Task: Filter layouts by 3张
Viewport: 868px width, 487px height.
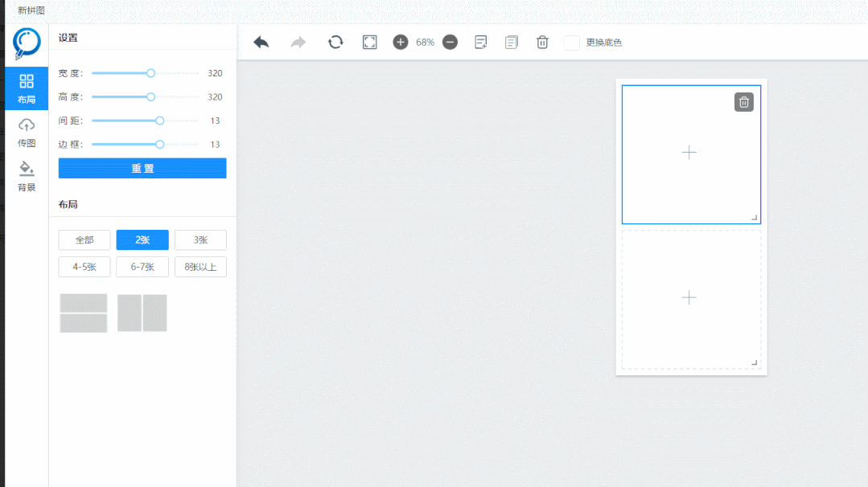Action: (200, 240)
